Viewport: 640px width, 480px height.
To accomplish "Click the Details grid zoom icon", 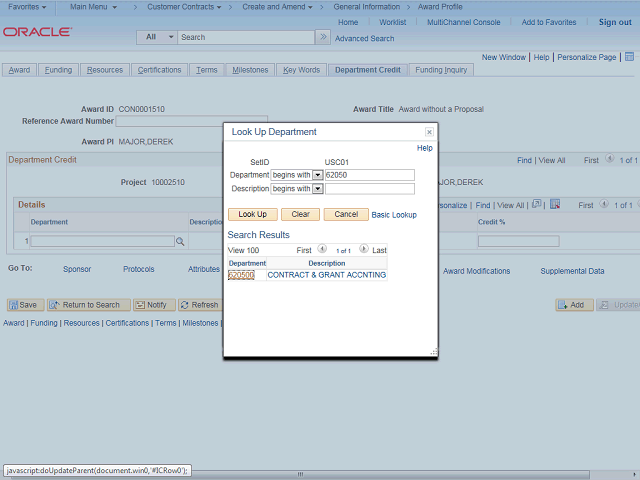I will [536, 204].
